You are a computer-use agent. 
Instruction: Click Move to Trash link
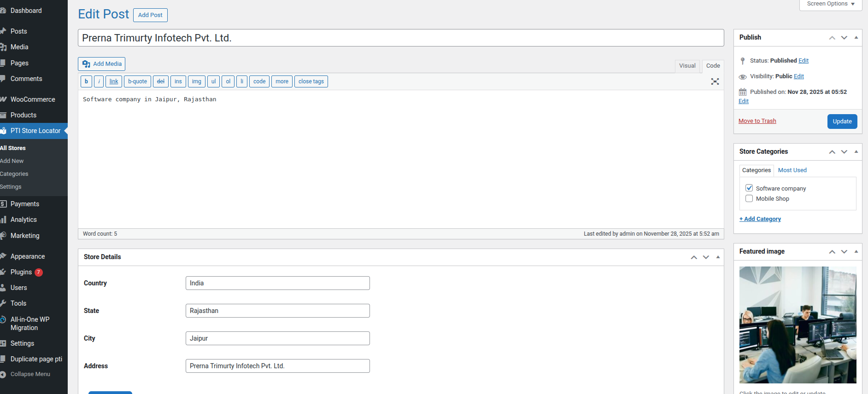click(757, 121)
